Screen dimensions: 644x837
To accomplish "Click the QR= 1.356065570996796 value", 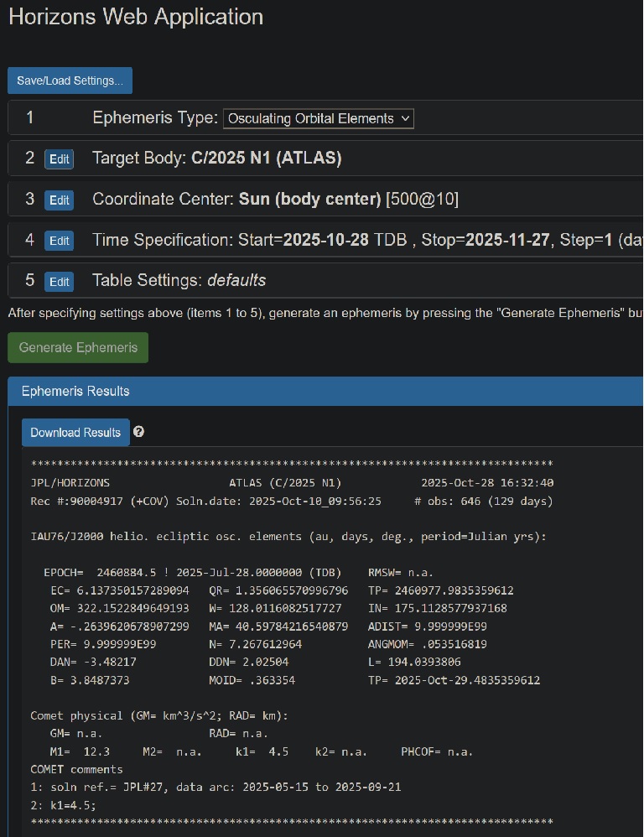I will [278, 590].
